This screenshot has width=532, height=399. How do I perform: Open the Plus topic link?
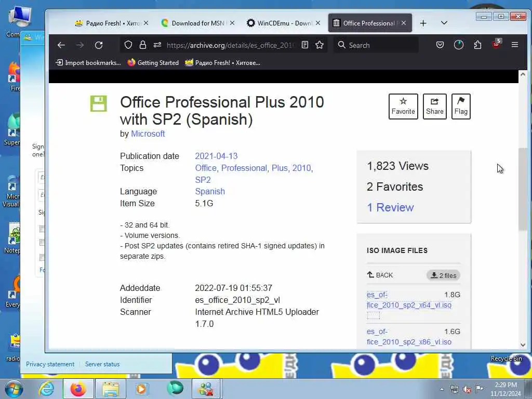pos(280,168)
